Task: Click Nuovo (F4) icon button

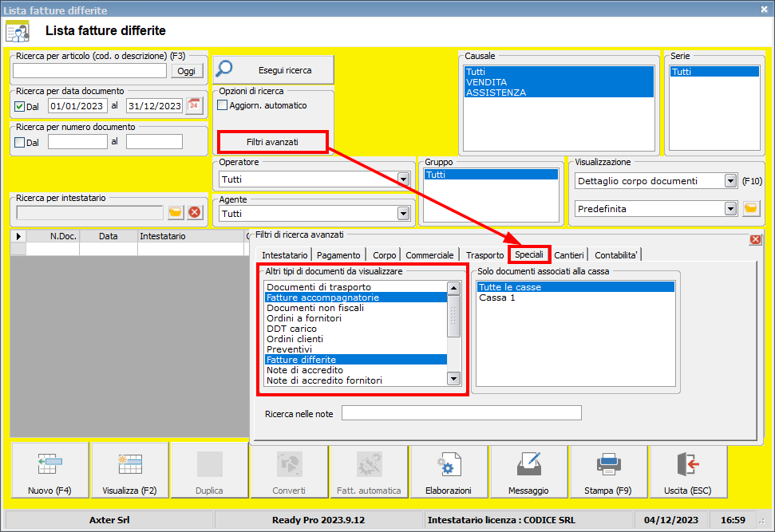Action: [50, 471]
